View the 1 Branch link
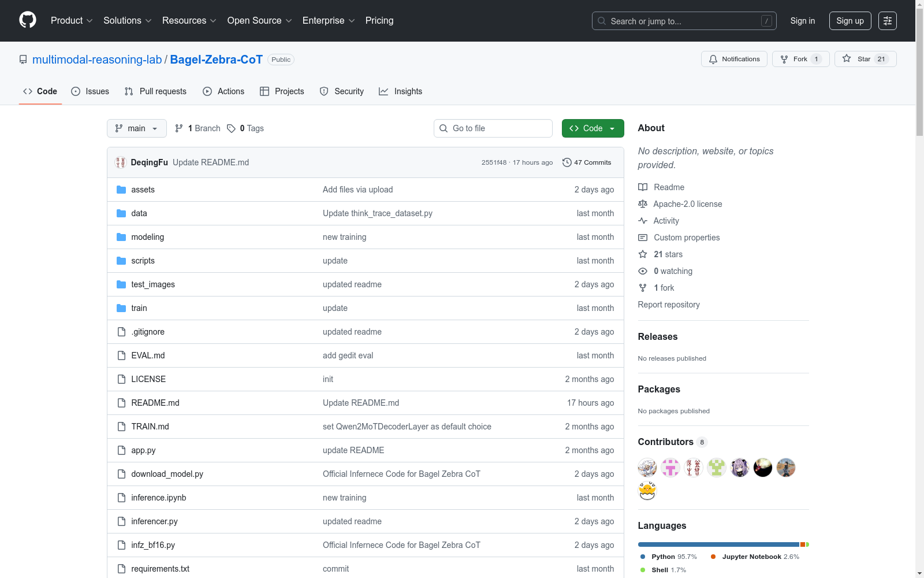Image resolution: width=924 pixels, height=578 pixels. click(198, 128)
